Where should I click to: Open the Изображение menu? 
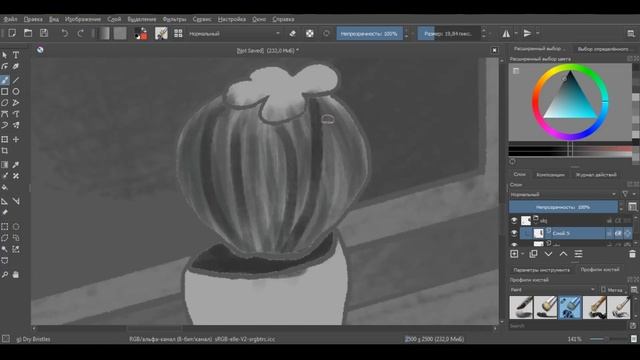[82, 19]
